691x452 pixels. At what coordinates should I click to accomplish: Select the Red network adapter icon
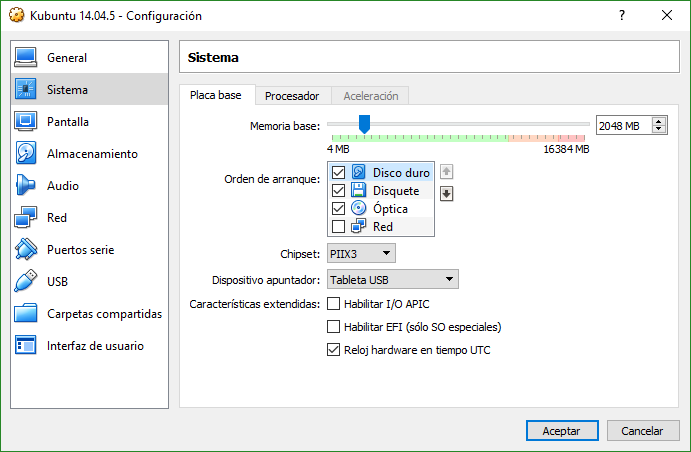coord(26,218)
